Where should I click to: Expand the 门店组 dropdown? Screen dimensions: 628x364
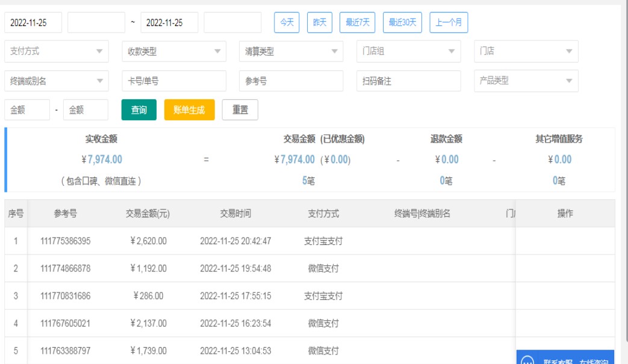[x=408, y=52]
